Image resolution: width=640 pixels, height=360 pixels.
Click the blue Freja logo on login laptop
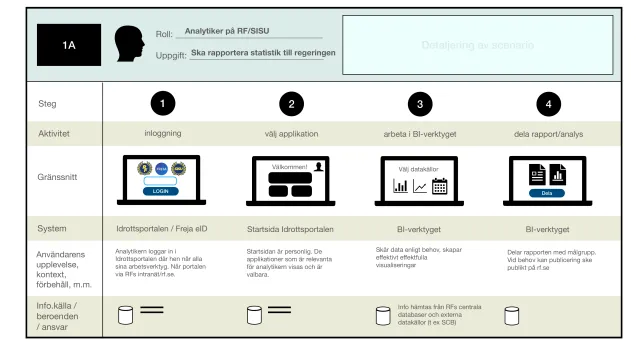pos(162,168)
